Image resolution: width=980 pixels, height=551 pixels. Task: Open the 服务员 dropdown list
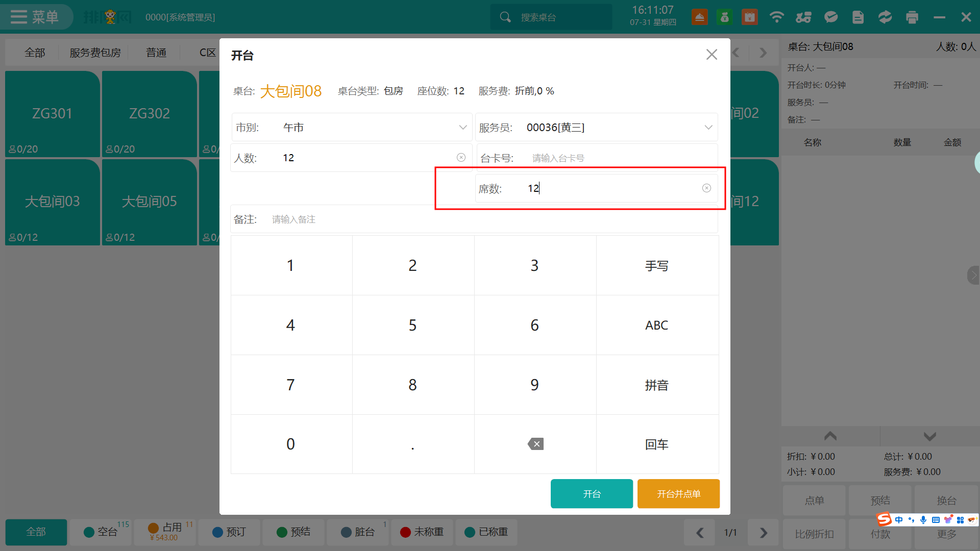point(708,128)
